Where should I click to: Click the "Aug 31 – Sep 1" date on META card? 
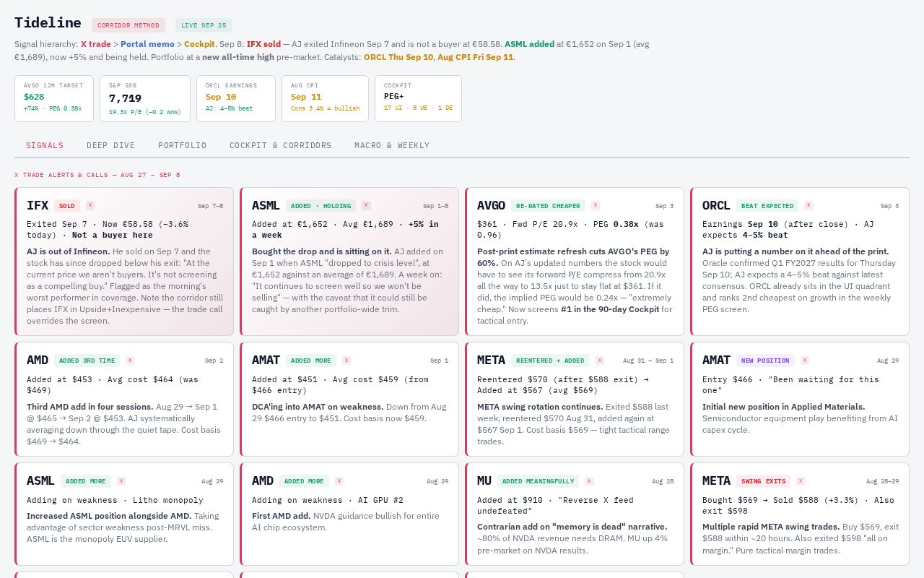pos(648,361)
